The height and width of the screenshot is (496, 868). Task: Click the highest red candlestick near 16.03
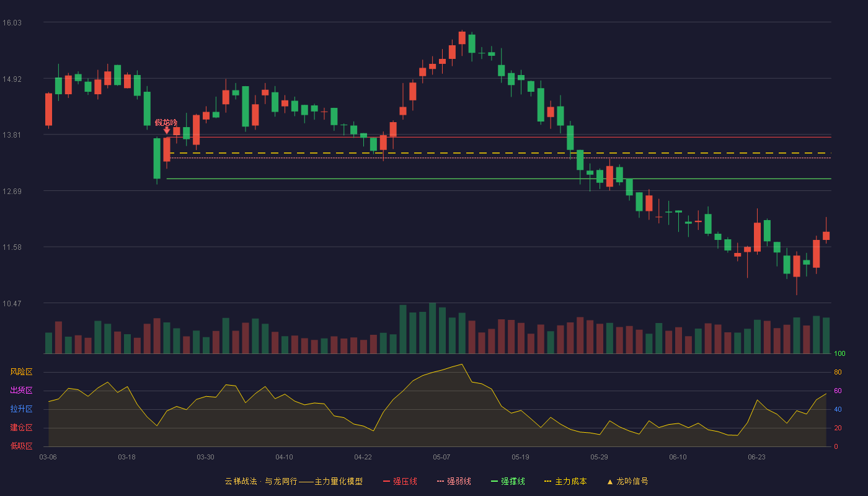pos(462,38)
